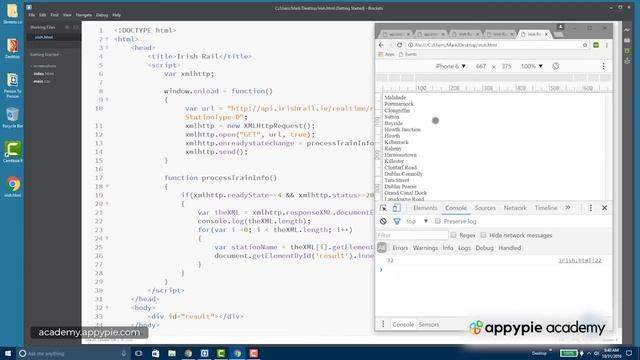Screen dimensions: 640x360
Task: Open the Apps bookmark in Chrome
Action: pyautogui.click(x=387, y=54)
